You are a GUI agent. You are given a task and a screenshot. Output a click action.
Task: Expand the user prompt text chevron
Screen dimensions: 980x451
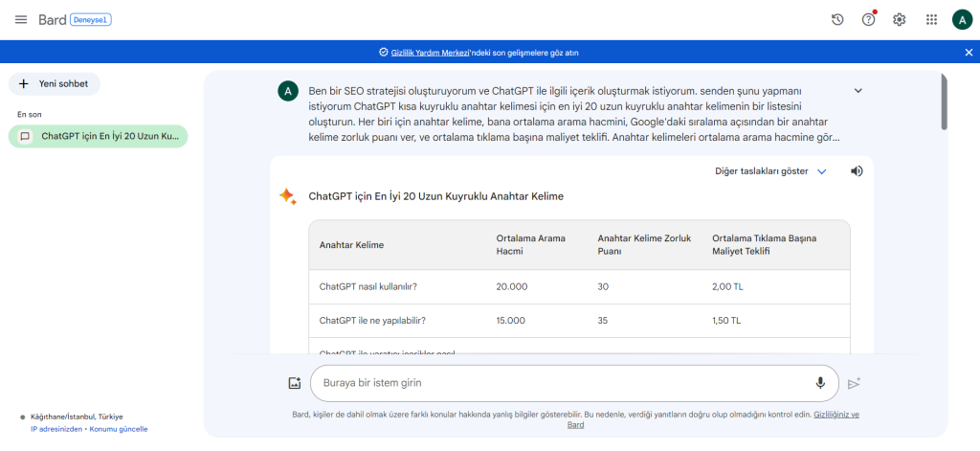pos(857,91)
